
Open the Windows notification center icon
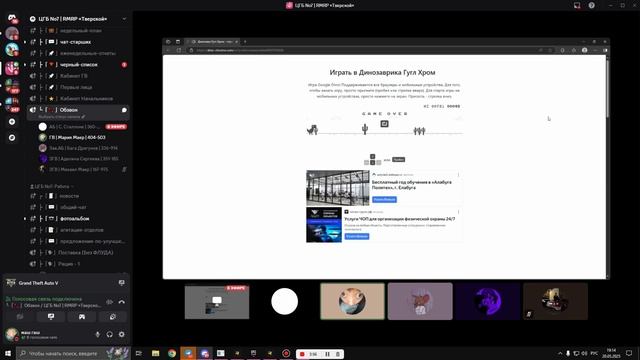629,353
